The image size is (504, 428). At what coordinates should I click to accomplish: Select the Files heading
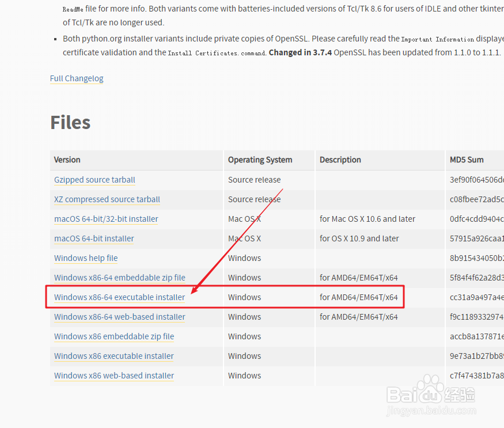[70, 123]
